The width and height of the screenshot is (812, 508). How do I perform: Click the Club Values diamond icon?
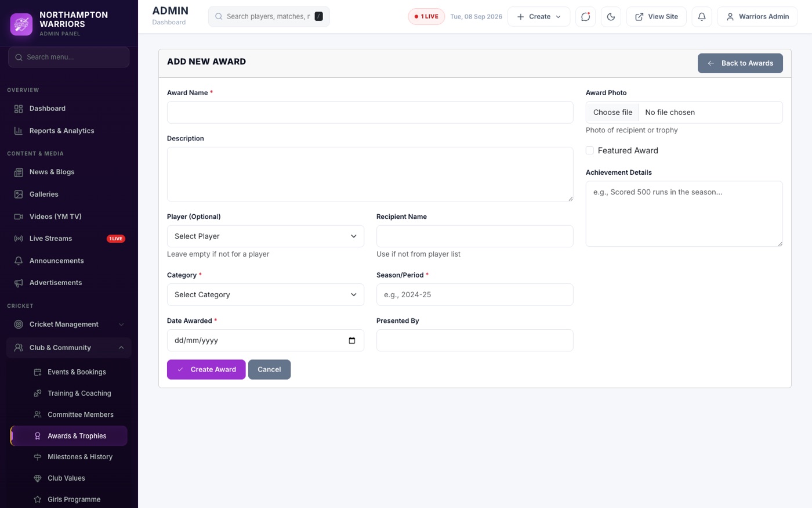click(38, 478)
